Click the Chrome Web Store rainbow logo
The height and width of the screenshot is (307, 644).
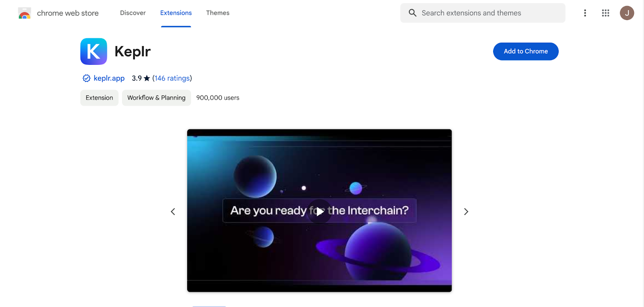tap(25, 13)
